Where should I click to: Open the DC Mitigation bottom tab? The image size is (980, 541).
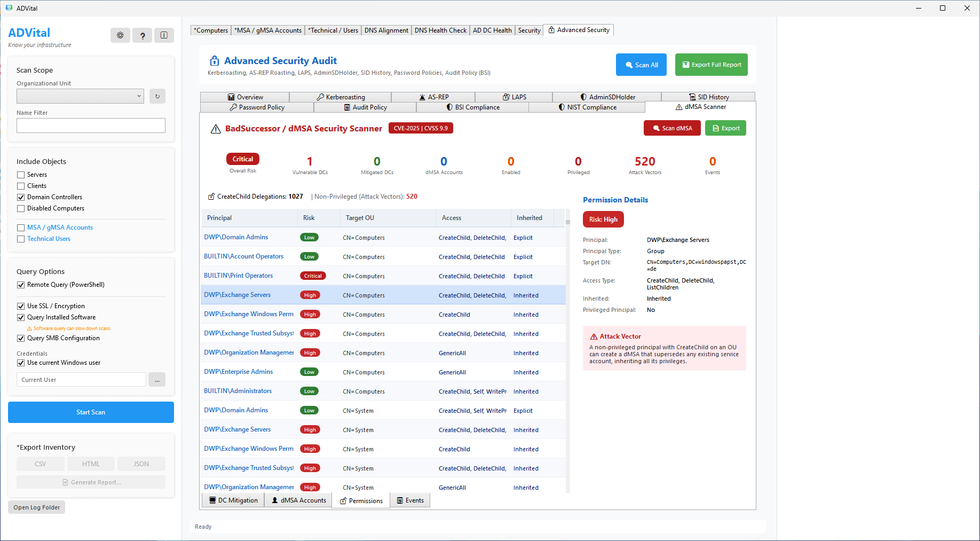click(x=233, y=500)
